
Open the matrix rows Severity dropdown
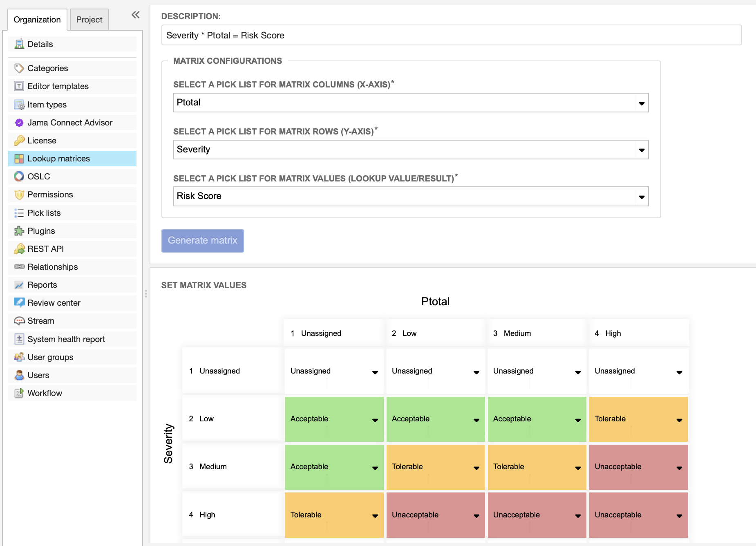click(411, 150)
